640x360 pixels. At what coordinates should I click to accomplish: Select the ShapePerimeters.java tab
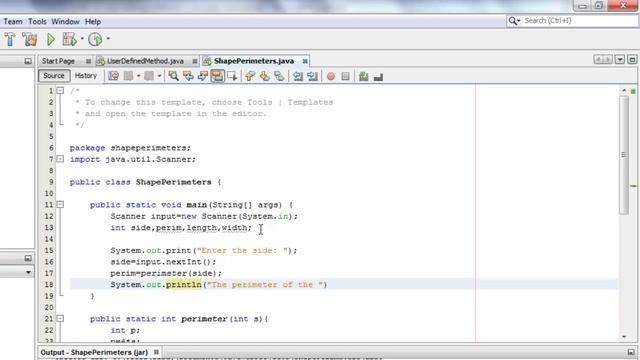click(254, 61)
